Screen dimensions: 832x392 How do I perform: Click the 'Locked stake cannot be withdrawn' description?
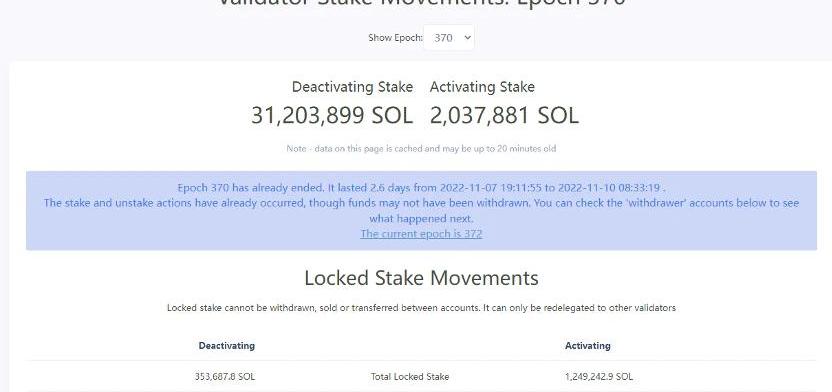pos(421,308)
